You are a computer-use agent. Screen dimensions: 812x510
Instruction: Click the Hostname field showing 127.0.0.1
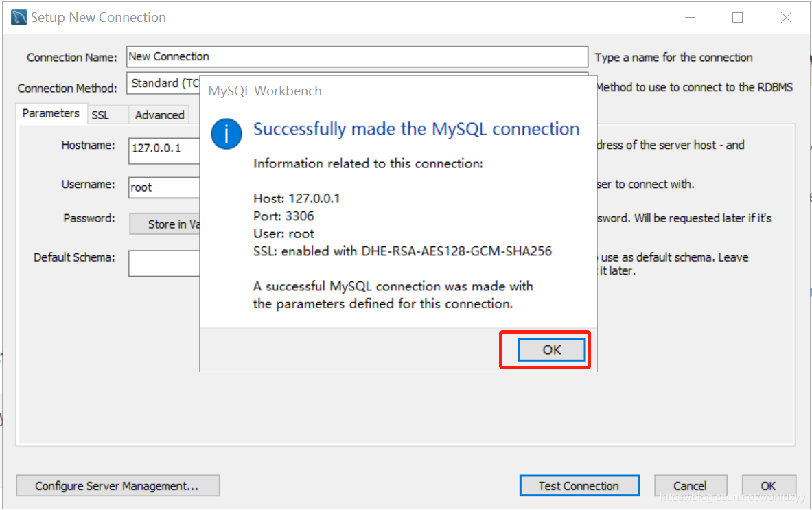(164, 151)
